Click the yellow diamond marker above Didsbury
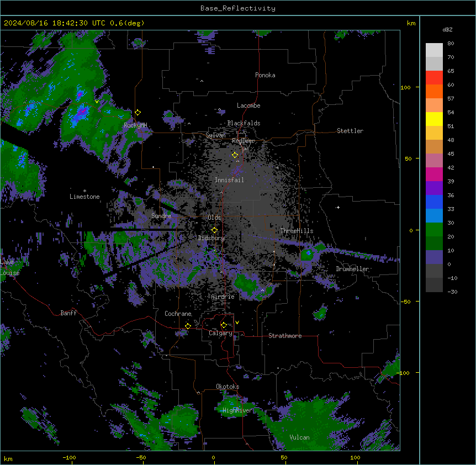Screen dimensions: 476x465 coord(214,230)
